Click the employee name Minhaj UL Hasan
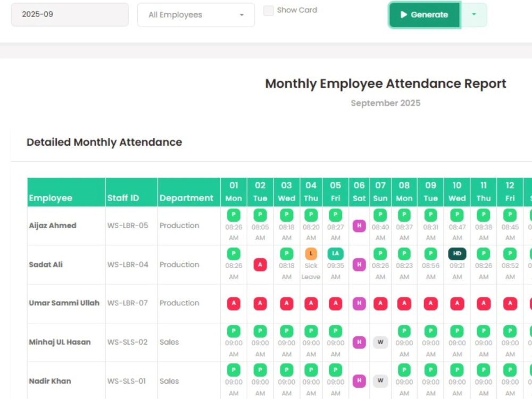Image resolution: width=532 pixels, height=399 pixels. 60,342
